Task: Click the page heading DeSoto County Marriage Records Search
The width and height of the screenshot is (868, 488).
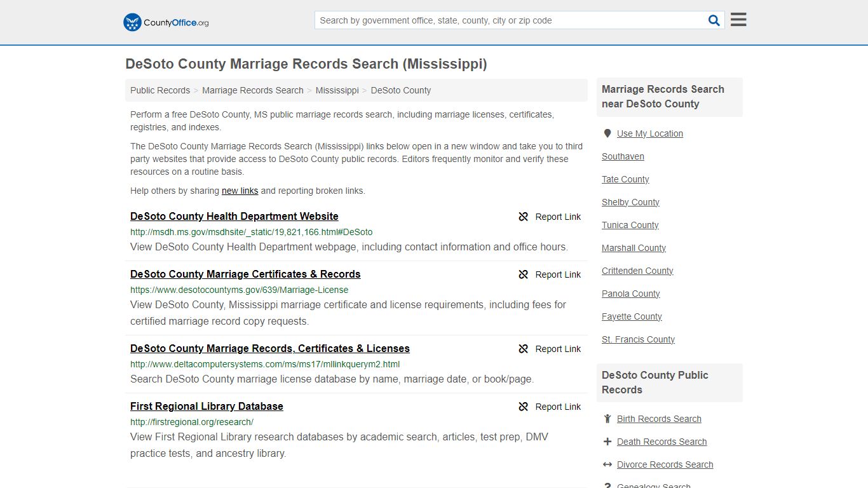Action: coord(306,64)
